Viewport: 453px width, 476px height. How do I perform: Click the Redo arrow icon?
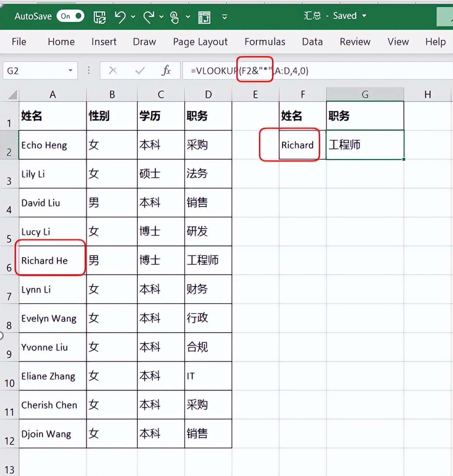pyautogui.click(x=148, y=17)
